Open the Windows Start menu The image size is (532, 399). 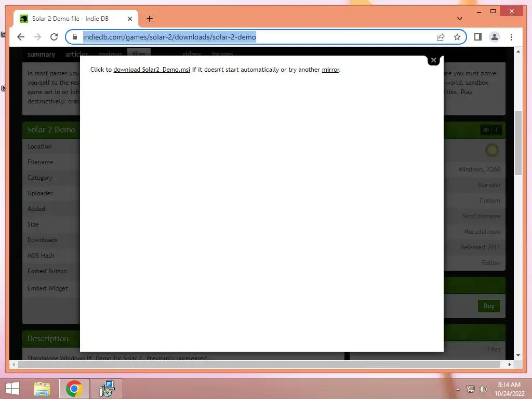point(12,389)
